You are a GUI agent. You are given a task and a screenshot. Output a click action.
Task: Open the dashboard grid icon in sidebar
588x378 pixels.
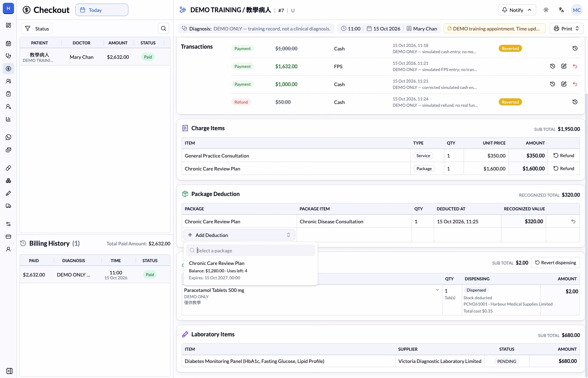coord(8,25)
